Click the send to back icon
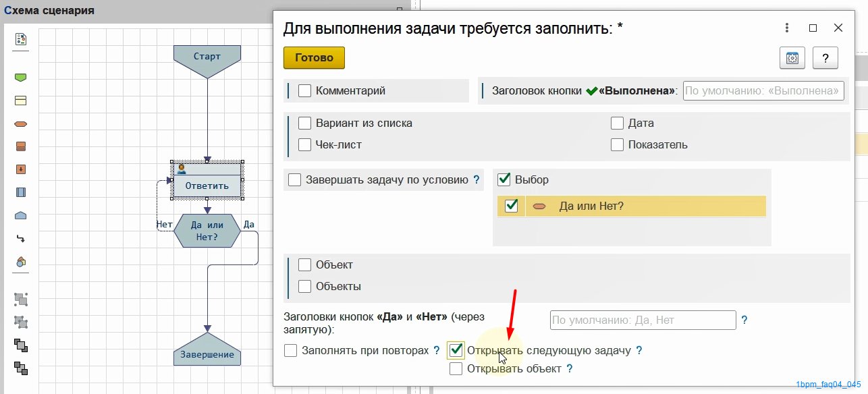Image resolution: width=868 pixels, height=394 pixels. coord(21,368)
